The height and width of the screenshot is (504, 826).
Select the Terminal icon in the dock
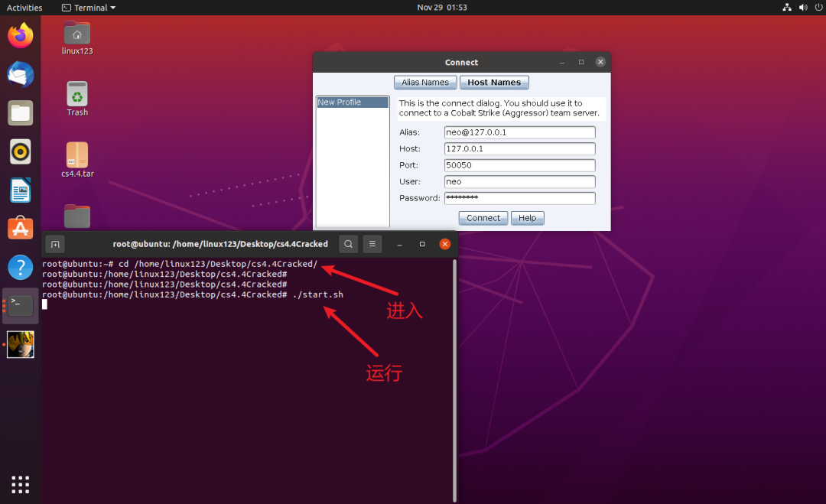20,306
